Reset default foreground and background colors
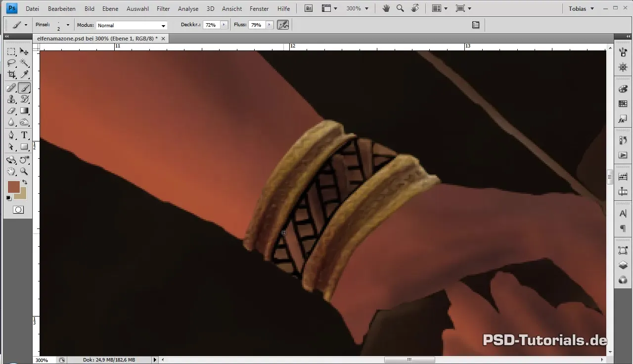The width and height of the screenshot is (633, 364). (x=8, y=198)
